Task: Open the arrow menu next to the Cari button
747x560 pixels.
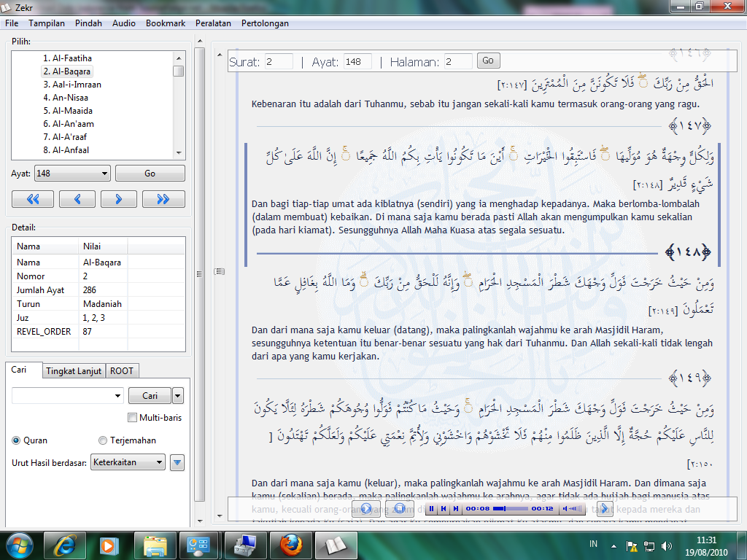Action: click(178, 396)
